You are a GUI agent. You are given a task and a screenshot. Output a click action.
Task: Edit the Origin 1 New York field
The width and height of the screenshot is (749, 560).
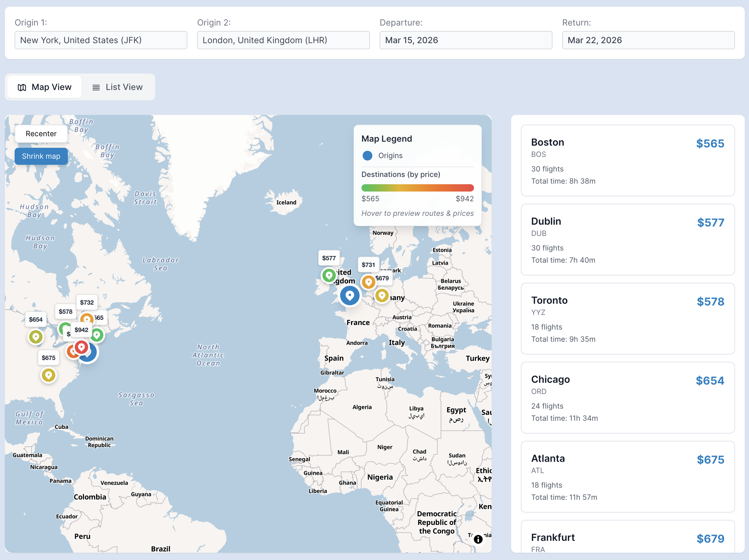point(101,40)
